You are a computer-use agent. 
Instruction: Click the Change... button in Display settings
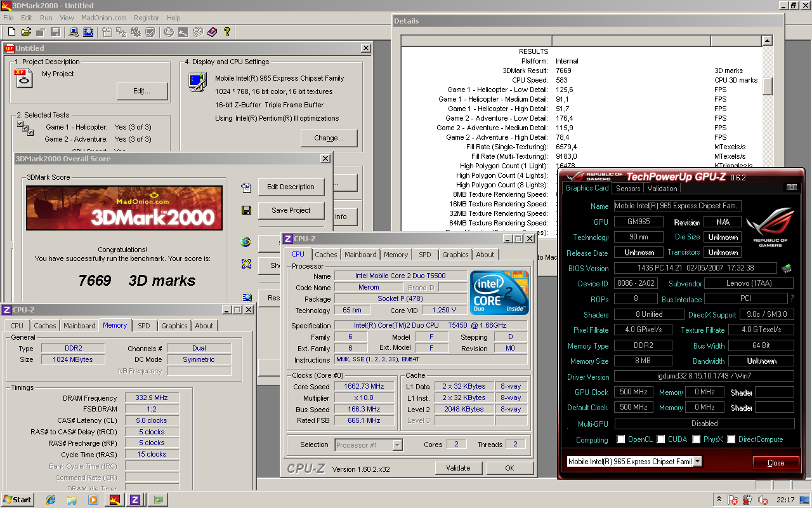click(x=329, y=138)
